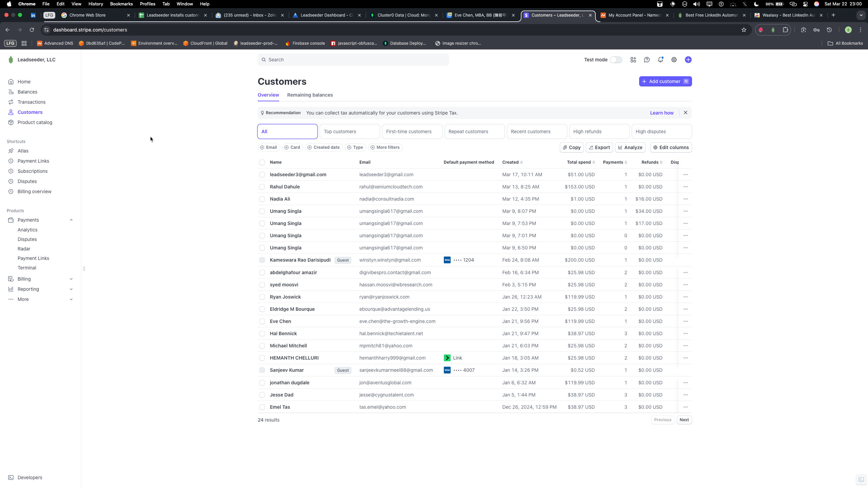
Task: Add the Email filter
Action: pos(269,147)
